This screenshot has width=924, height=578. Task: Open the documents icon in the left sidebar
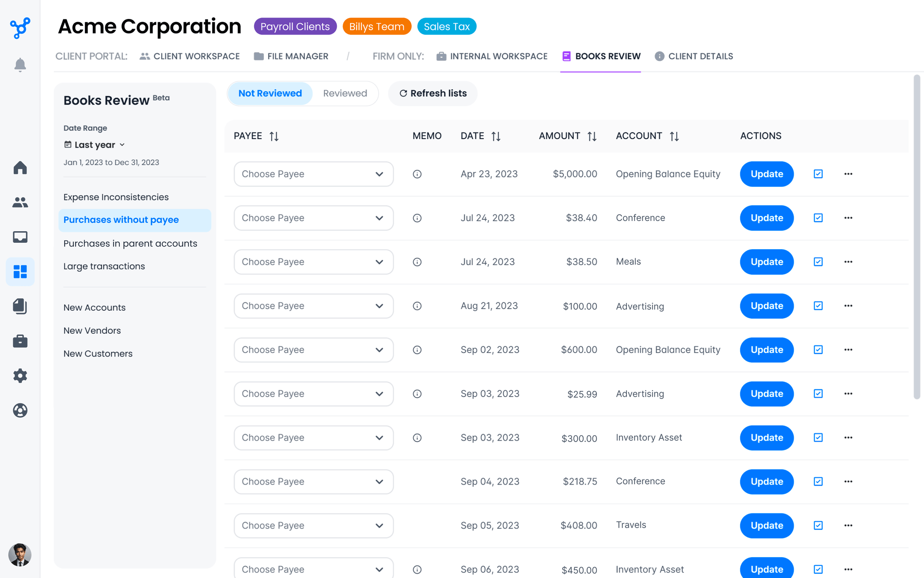(20, 306)
